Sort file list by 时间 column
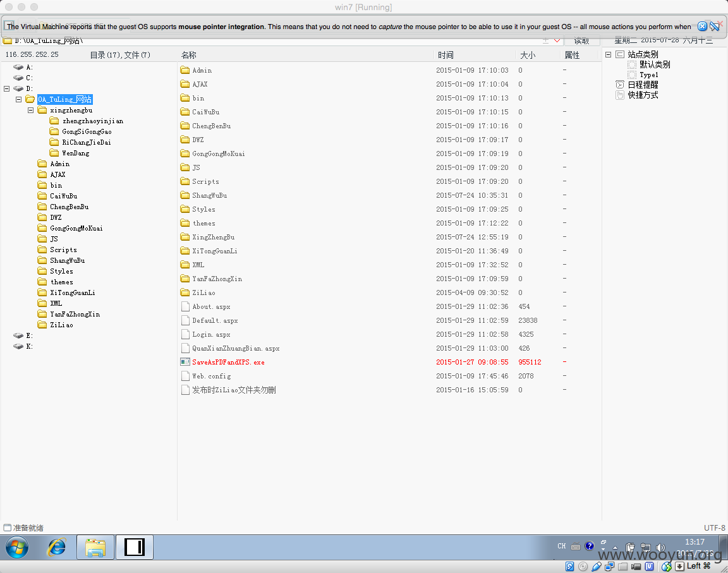This screenshot has width=728, height=573. coord(446,55)
